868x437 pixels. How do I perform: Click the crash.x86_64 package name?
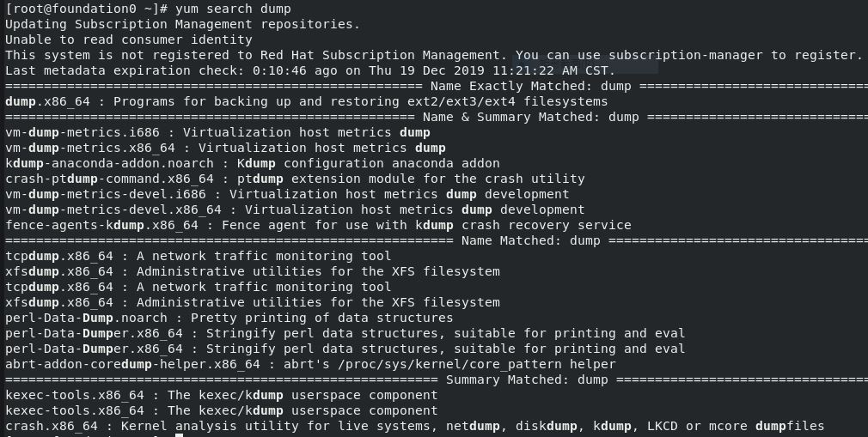(51, 427)
